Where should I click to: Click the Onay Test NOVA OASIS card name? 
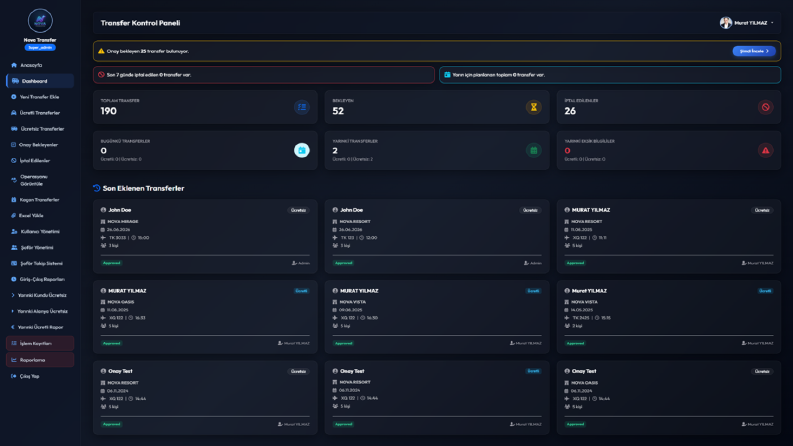[x=584, y=371]
